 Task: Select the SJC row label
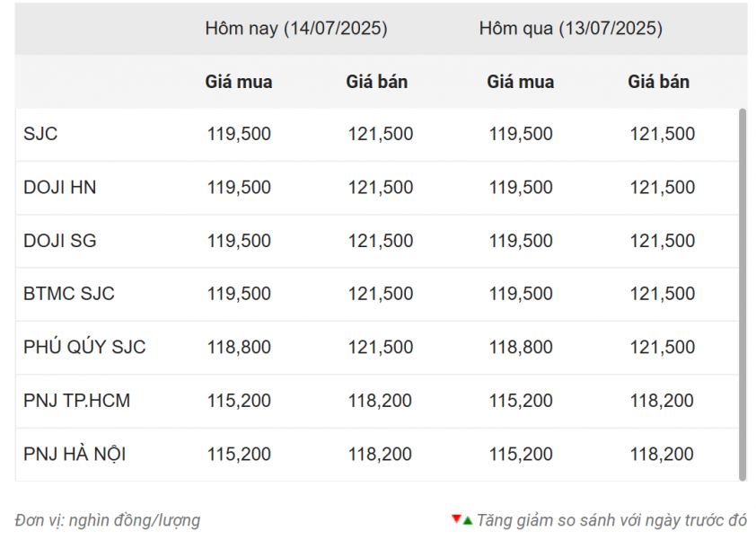40,134
